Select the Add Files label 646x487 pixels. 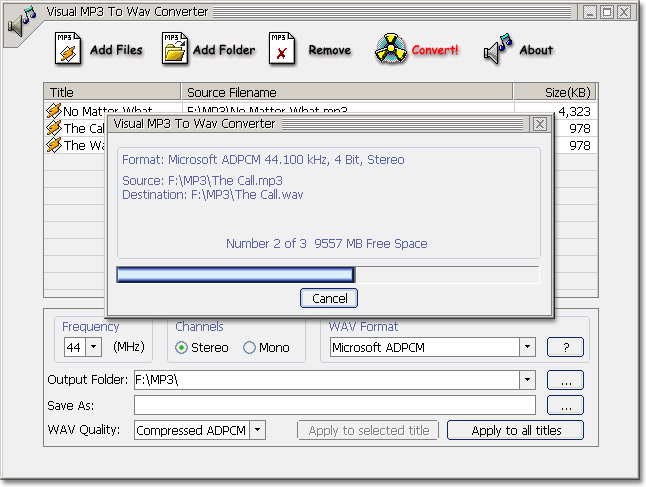coord(116,50)
